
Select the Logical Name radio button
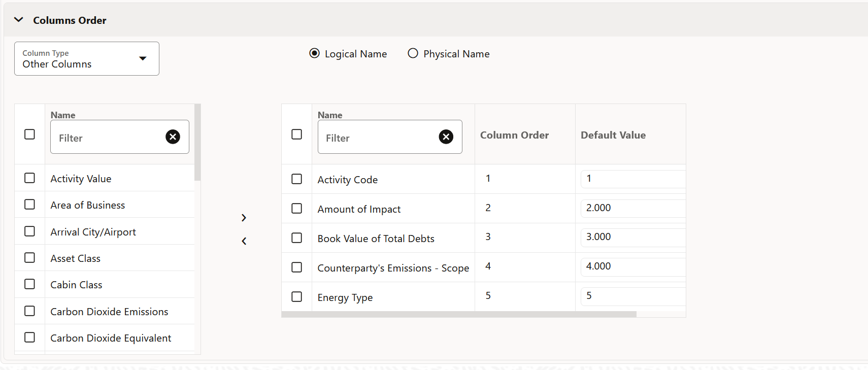coord(315,53)
